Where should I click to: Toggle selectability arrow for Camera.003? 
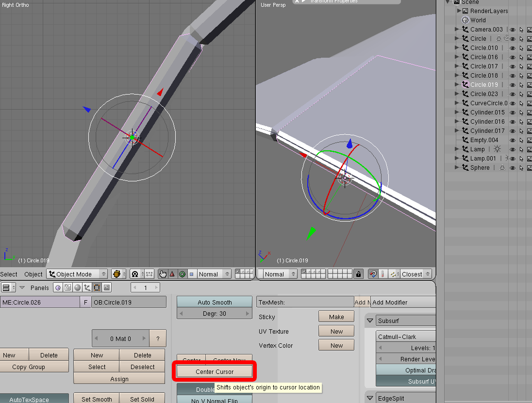click(x=521, y=30)
